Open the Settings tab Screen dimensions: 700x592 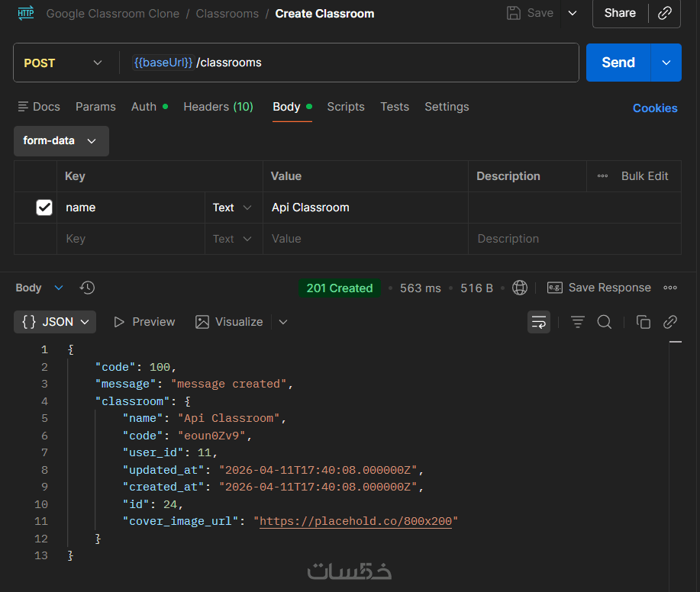click(x=447, y=107)
